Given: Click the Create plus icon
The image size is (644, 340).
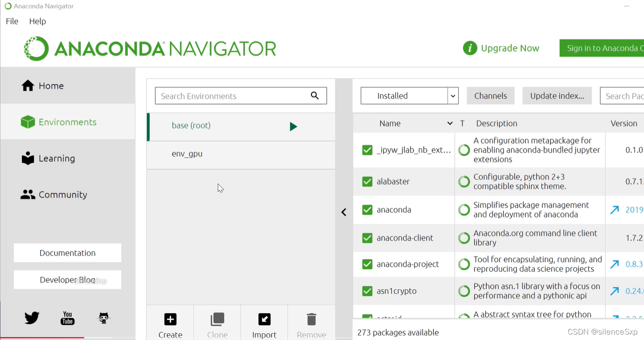Looking at the screenshot, I should pos(170,319).
